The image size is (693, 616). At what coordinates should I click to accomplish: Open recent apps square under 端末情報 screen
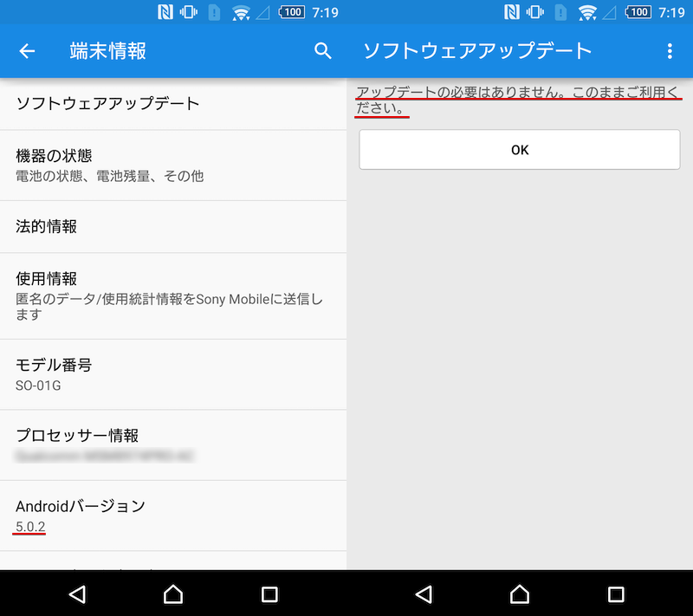[x=269, y=593]
